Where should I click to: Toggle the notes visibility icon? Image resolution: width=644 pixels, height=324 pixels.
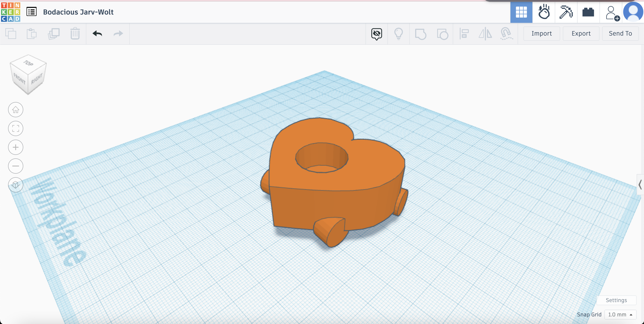[376, 34]
